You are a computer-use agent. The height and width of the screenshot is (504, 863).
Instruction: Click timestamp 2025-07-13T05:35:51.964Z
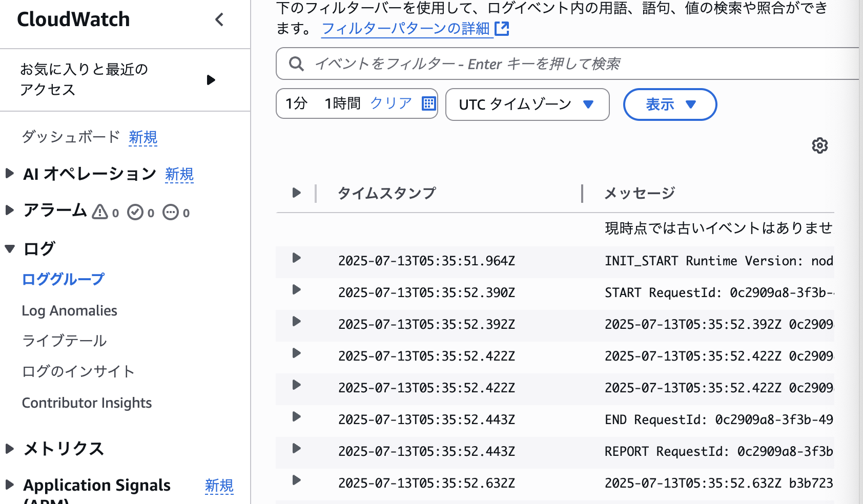[426, 261]
